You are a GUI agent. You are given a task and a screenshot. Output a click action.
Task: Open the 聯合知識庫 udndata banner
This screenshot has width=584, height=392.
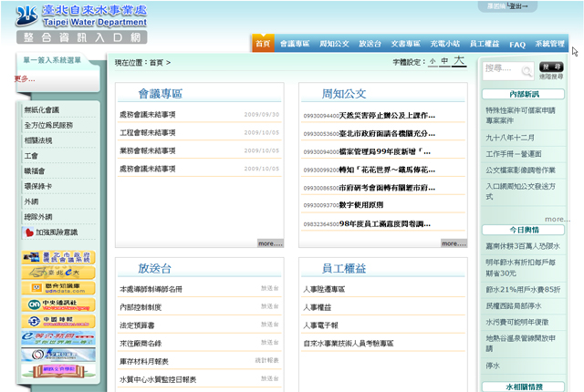pos(58,288)
